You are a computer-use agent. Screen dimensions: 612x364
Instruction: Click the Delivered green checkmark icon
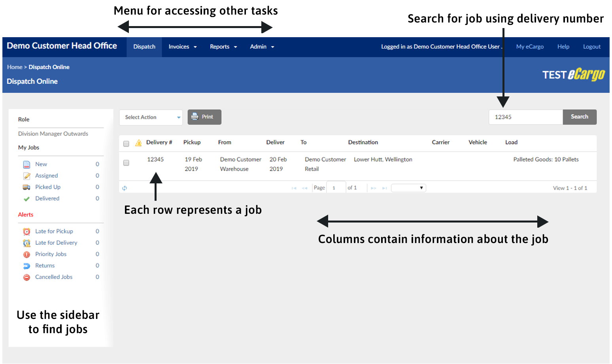[26, 199]
